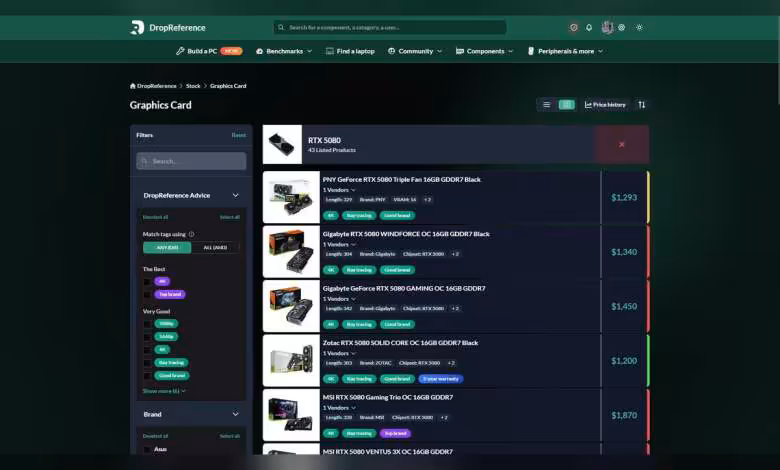Click Select all in the Brand section

230,436
